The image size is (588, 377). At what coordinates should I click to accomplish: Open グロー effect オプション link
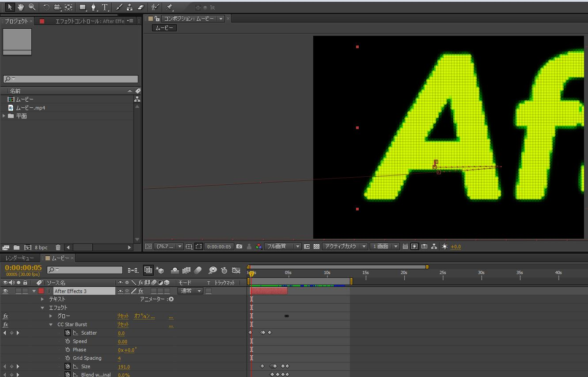click(144, 316)
